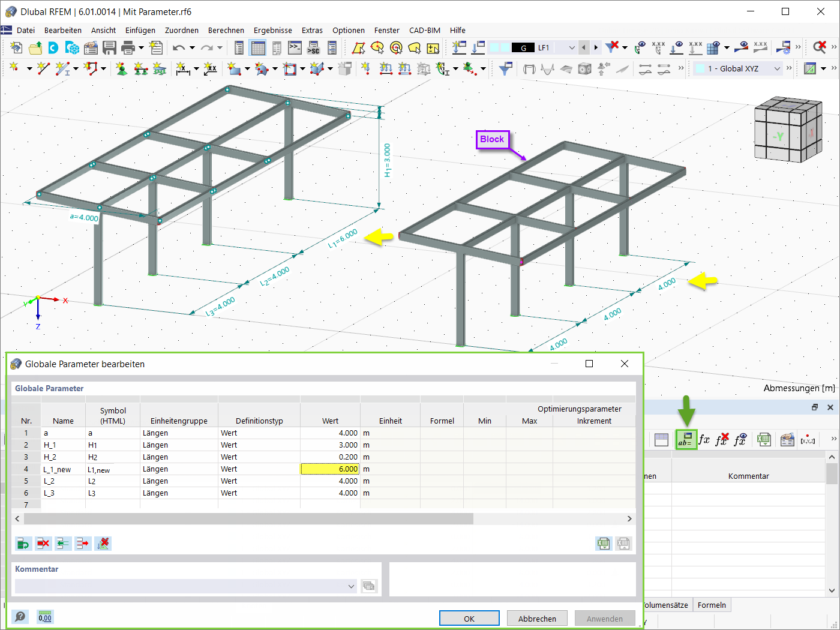Open the Ergebnisse menu

click(x=273, y=30)
